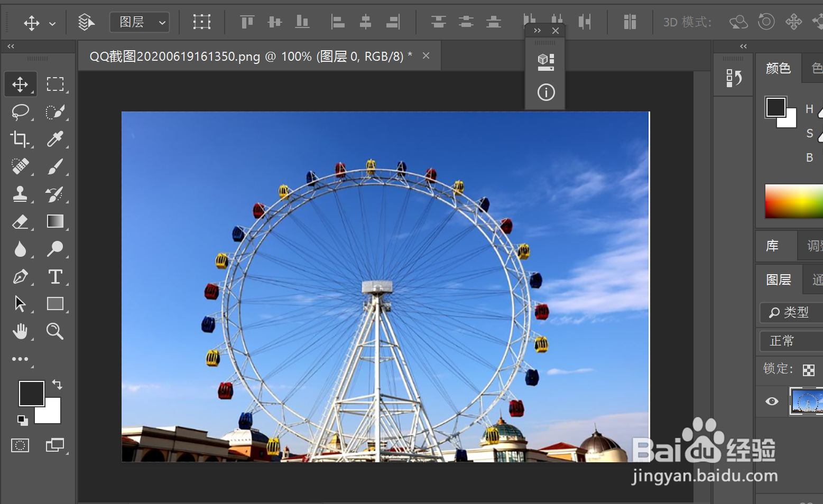Distribute top edges

point(438,22)
